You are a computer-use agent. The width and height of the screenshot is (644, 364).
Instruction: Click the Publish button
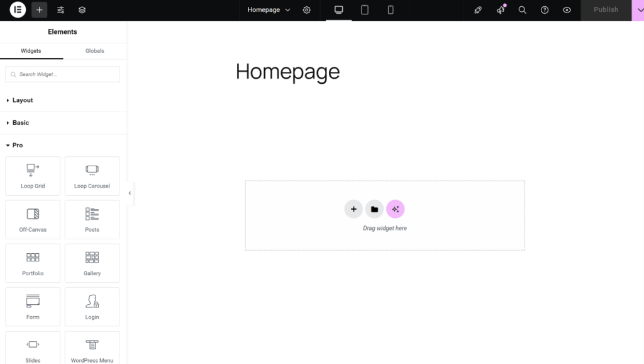coord(606,10)
